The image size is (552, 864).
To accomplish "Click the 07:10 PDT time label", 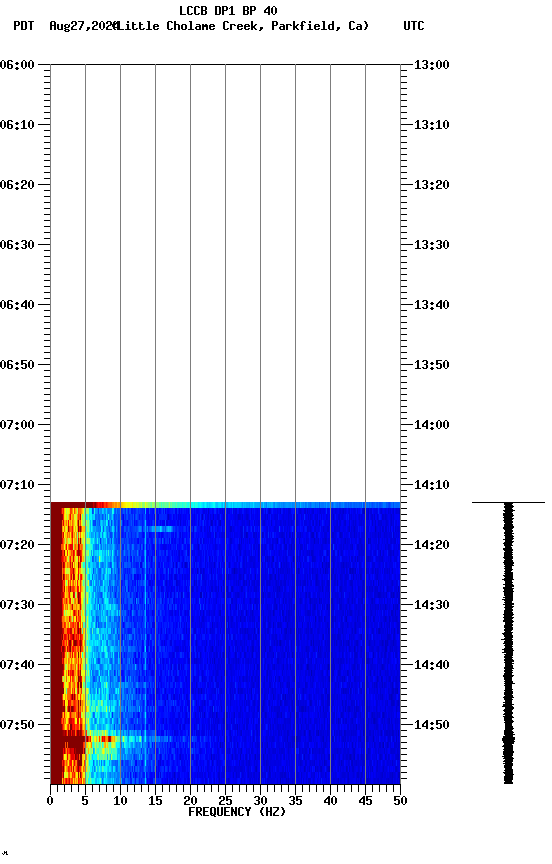I will (17, 485).
